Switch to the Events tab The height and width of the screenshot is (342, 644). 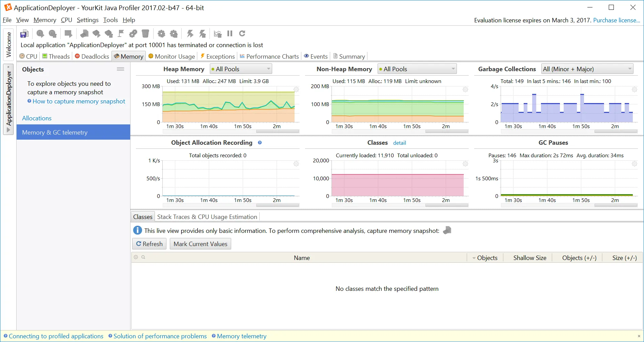click(316, 56)
